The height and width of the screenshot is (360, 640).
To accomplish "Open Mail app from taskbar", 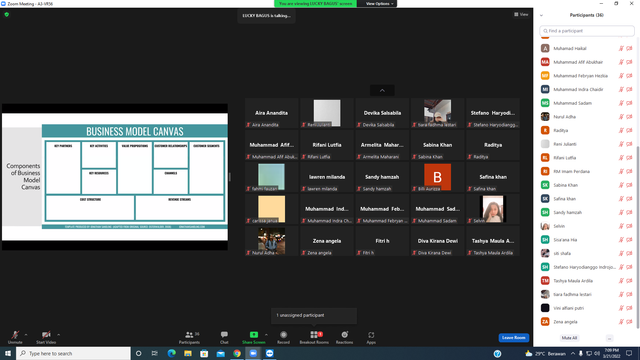I will pyautogui.click(x=220, y=353).
